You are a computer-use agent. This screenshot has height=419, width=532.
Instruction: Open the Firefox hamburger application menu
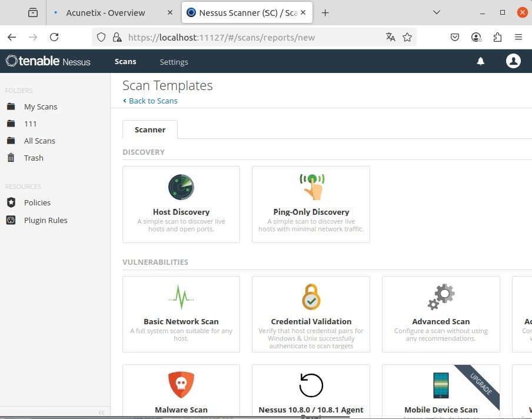click(518, 37)
